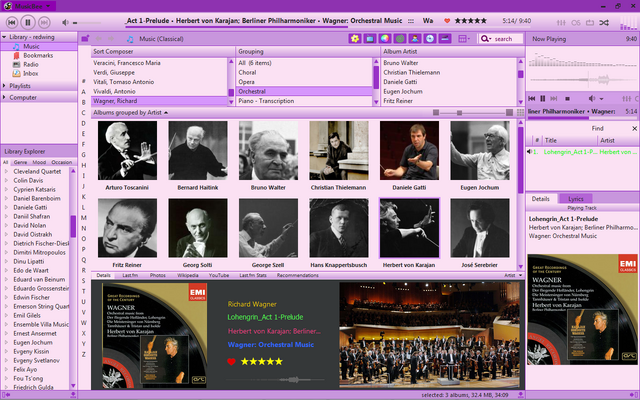This screenshot has height=400, width=640.
Task: Mute audio via top speaker icon
Action: pyautogui.click(x=65, y=22)
